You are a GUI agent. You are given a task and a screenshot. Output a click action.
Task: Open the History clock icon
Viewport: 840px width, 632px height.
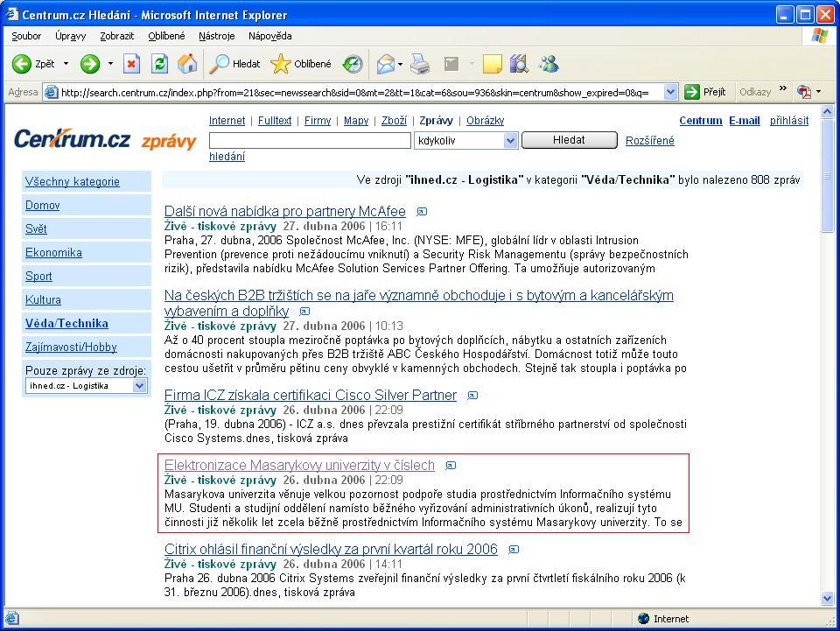click(353, 64)
